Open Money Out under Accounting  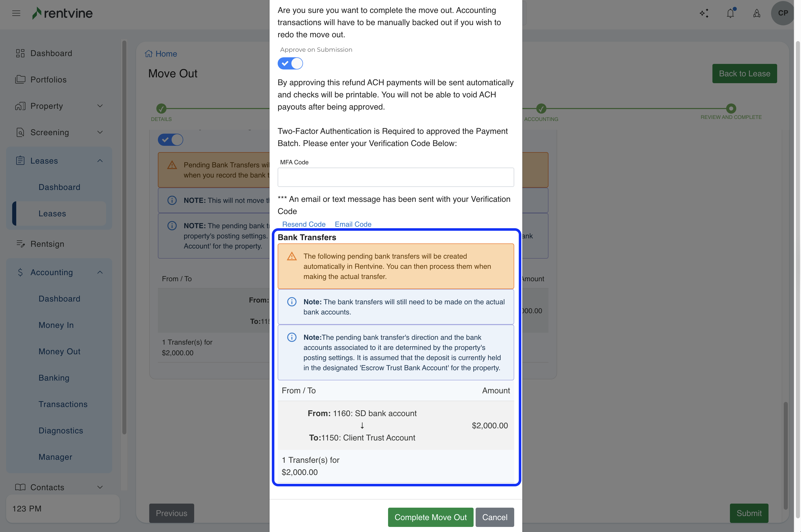(x=59, y=351)
